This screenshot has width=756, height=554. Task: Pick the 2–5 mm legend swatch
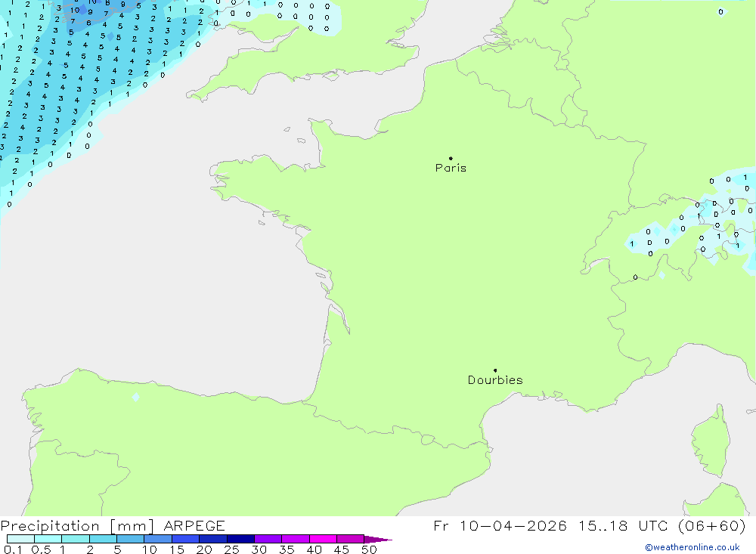pos(103,539)
